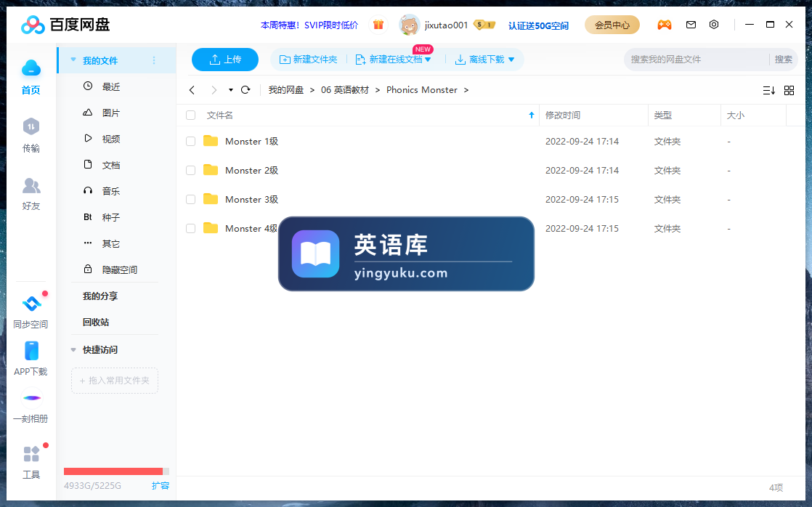
Task: Open the 认证送50G空间 link
Action: tap(539, 25)
